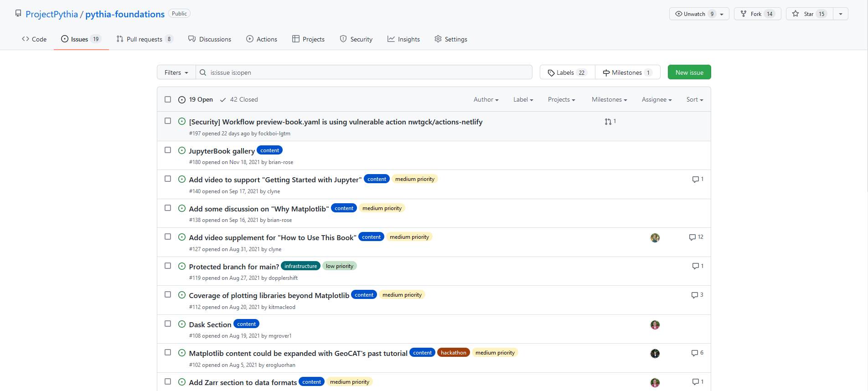Check the box for JupyterBook gallery issue
Image resolution: width=868 pixels, height=391 pixels.
point(168,150)
